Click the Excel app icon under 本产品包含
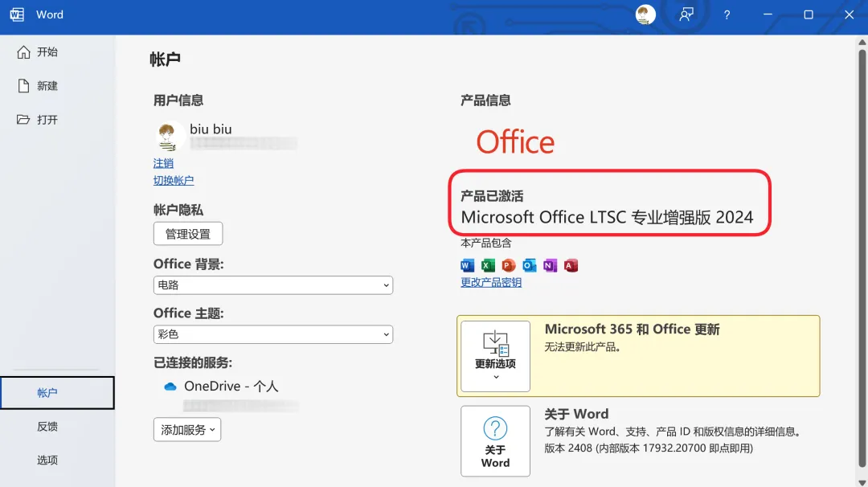This screenshot has height=487, width=868. click(x=488, y=266)
